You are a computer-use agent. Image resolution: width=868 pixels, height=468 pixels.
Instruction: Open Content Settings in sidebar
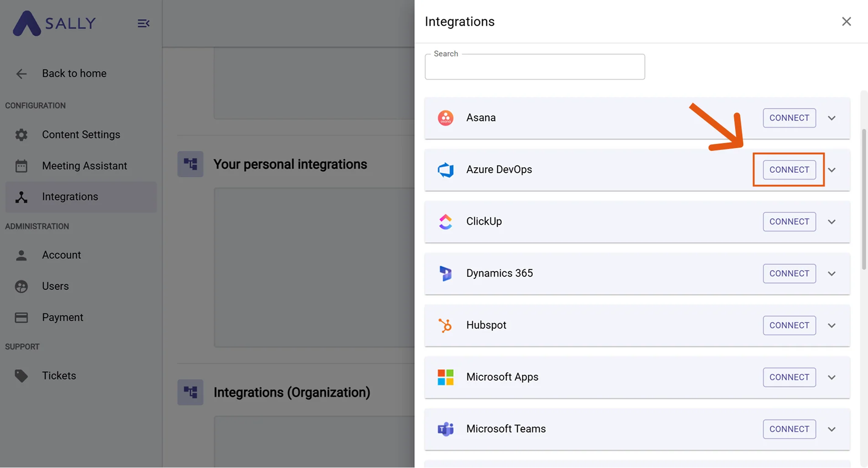[x=81, y=135]
